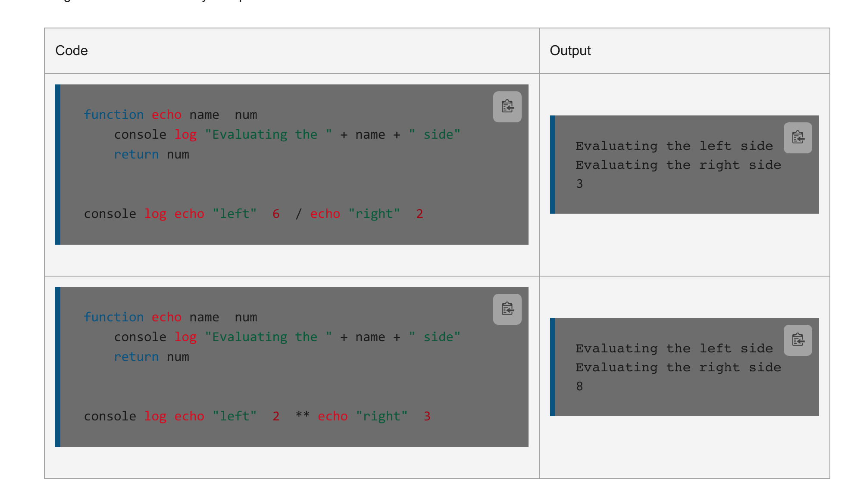The width and height of the screenshot is (851, 504).
Task: Click the 'return num' line in the second snippet
Action: 151,356
